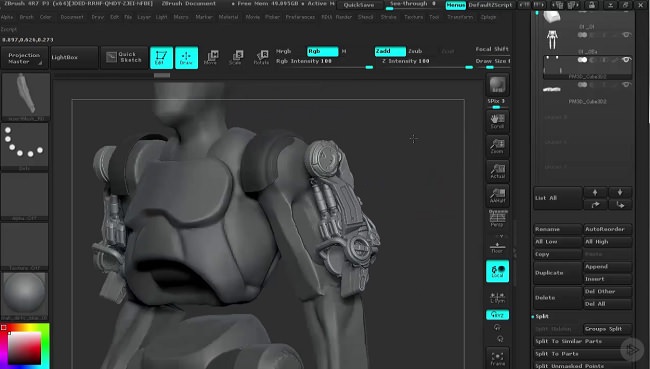
Task: Toggle eye icon of selected subtool
Action: 626,60
